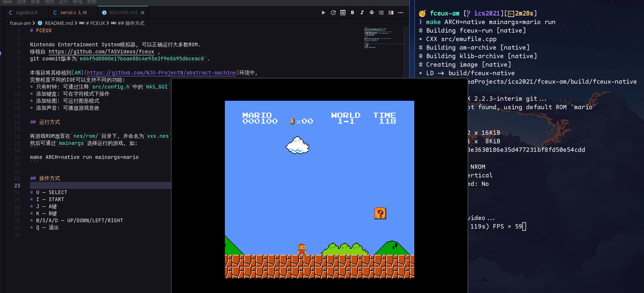Open the markdown preview eye icon
Viewport: 644px width, 293px height.
click(x=343, y=13)
